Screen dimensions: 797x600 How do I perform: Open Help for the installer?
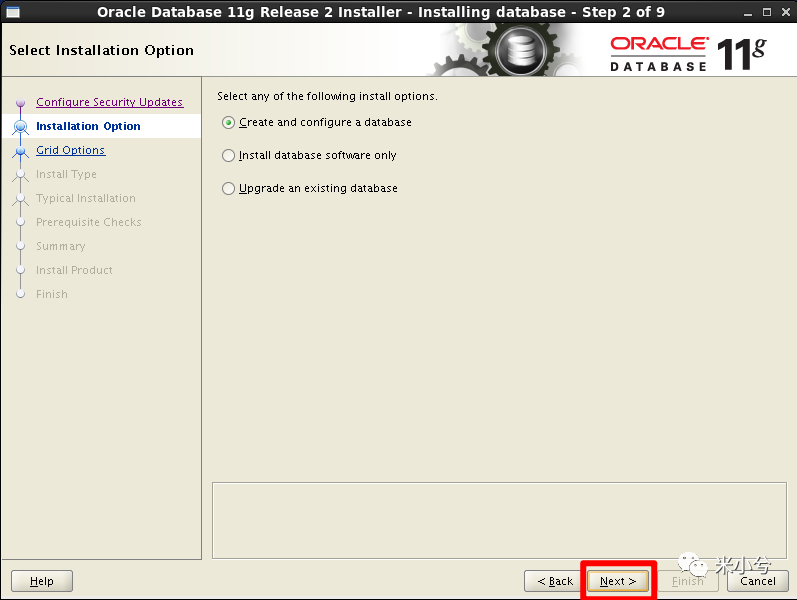click(42, 581)
